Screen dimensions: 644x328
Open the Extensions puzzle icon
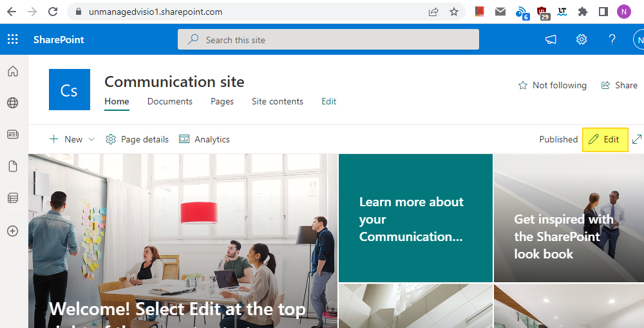coord(582,12)
